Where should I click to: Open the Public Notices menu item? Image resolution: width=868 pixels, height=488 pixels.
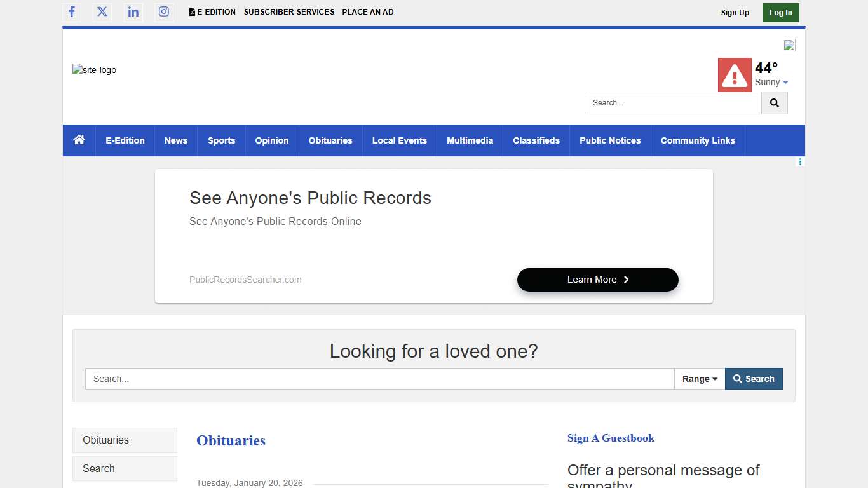point(610,140)
